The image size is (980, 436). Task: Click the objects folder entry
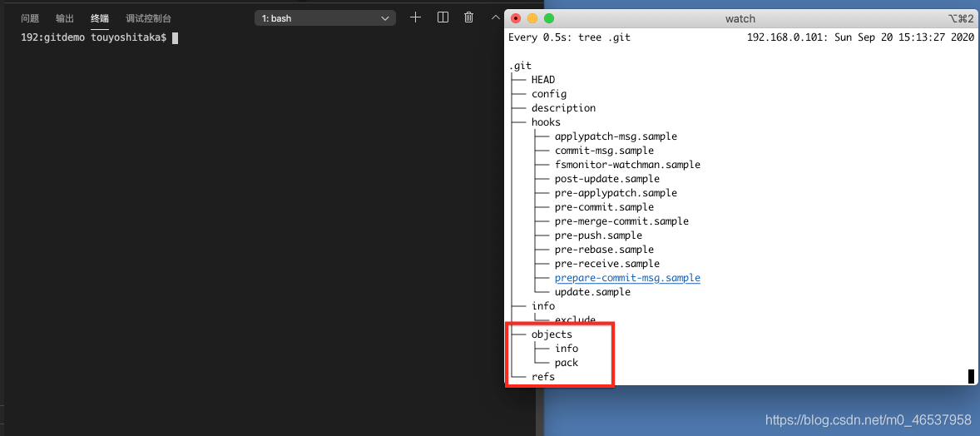tap(552, 334)
